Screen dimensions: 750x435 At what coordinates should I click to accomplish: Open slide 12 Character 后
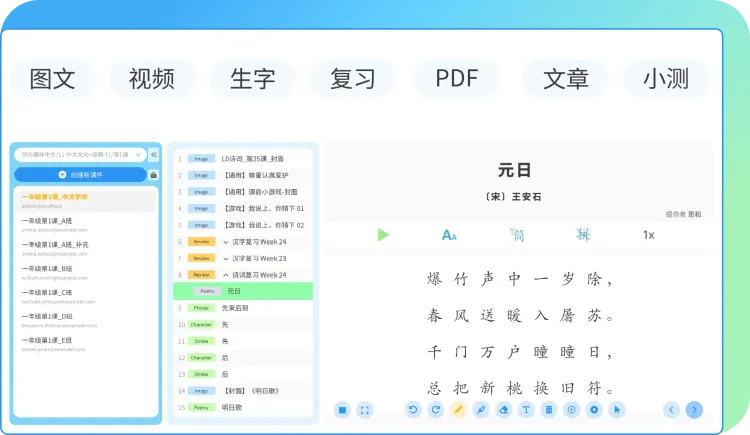pos(243,358)
